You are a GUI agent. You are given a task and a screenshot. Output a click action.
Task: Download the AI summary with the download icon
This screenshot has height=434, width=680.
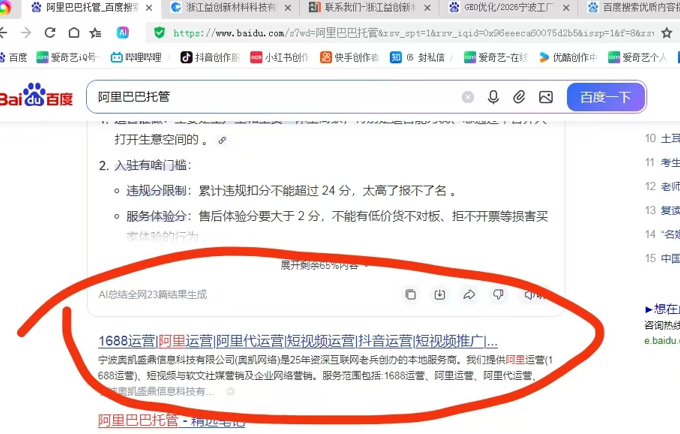click(x=440, y=295)
